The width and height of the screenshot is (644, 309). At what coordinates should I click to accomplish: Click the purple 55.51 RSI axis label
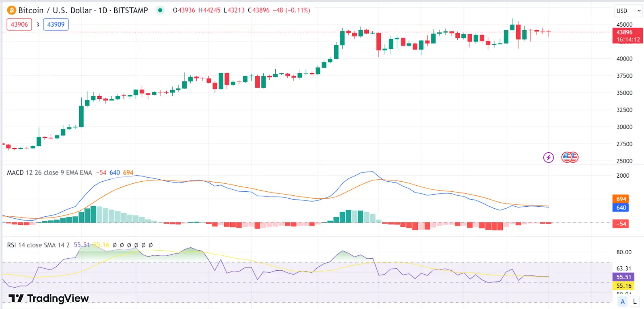click(x=623, y=277)
